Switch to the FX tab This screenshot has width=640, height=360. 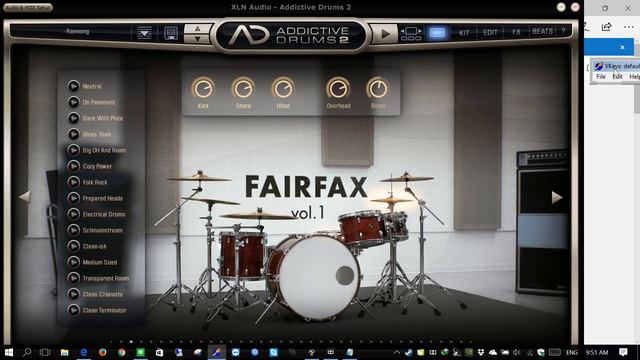point(516,32)
